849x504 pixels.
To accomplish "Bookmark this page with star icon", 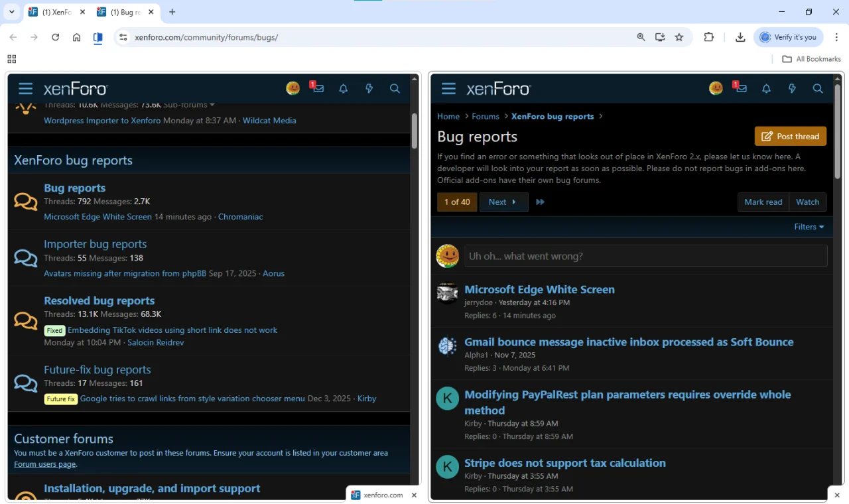I will point(679,38).
